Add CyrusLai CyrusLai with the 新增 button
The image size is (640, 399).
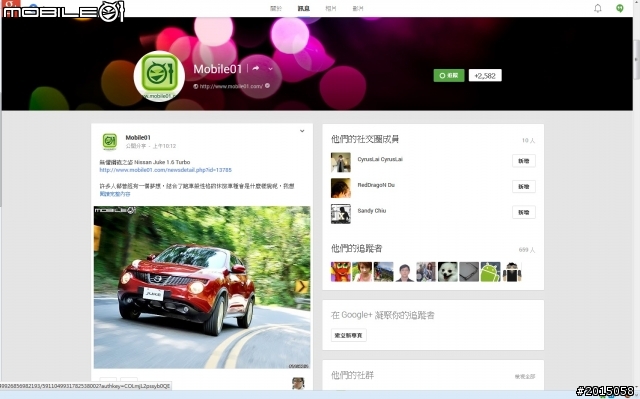pos(524,161)
